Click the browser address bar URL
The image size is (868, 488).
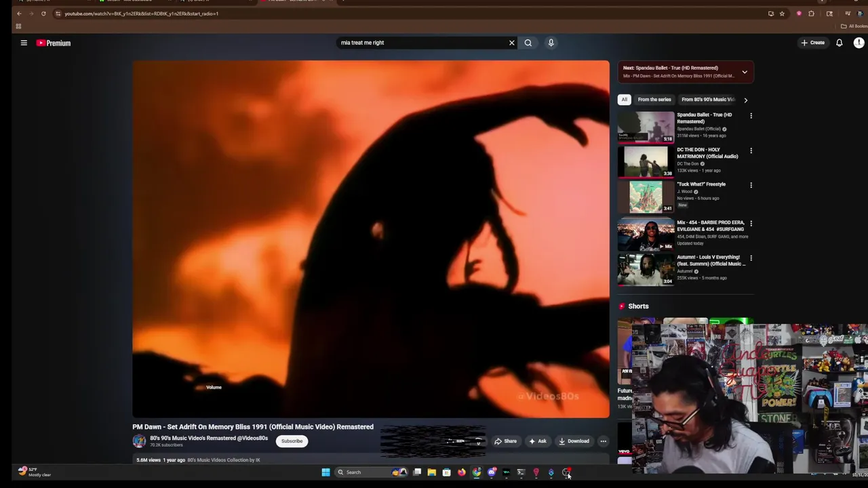click(x=141, y=14)
